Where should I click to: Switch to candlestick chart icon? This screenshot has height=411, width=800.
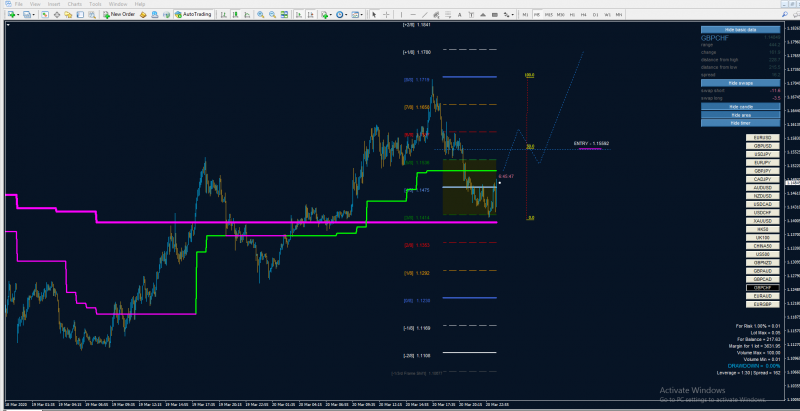click(235, 15)
